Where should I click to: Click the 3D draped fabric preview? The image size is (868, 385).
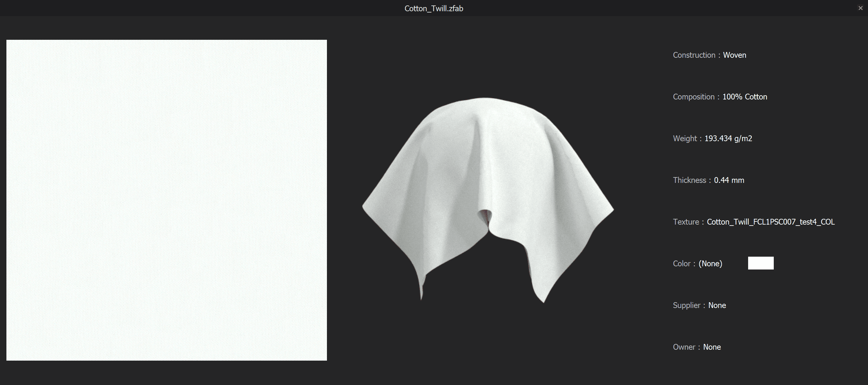point(488,200)
